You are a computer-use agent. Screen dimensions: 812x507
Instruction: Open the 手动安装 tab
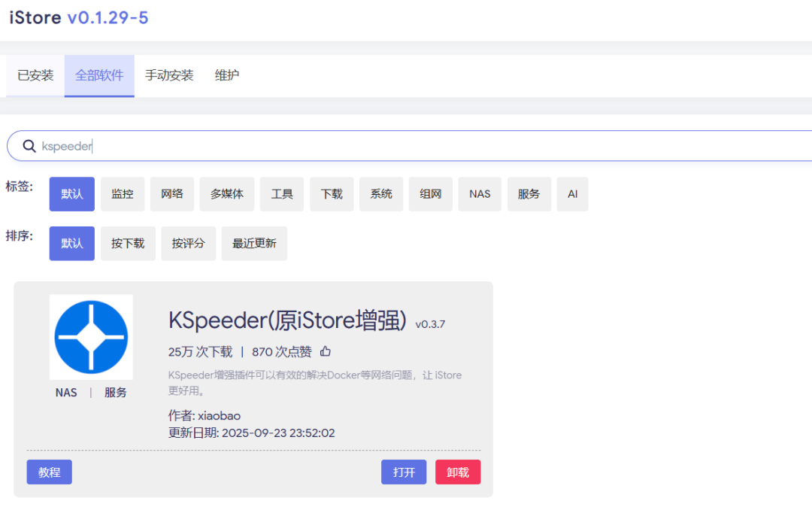(169, 75)
